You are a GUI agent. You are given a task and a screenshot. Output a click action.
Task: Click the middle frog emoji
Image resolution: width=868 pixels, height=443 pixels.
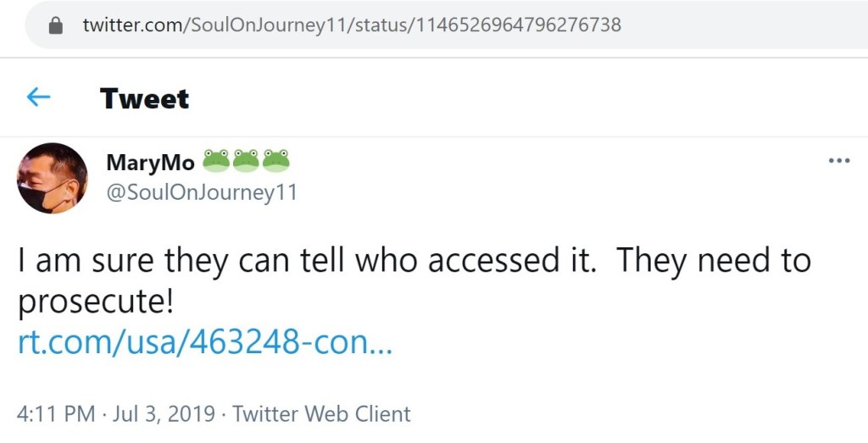[x=246, y=160]
